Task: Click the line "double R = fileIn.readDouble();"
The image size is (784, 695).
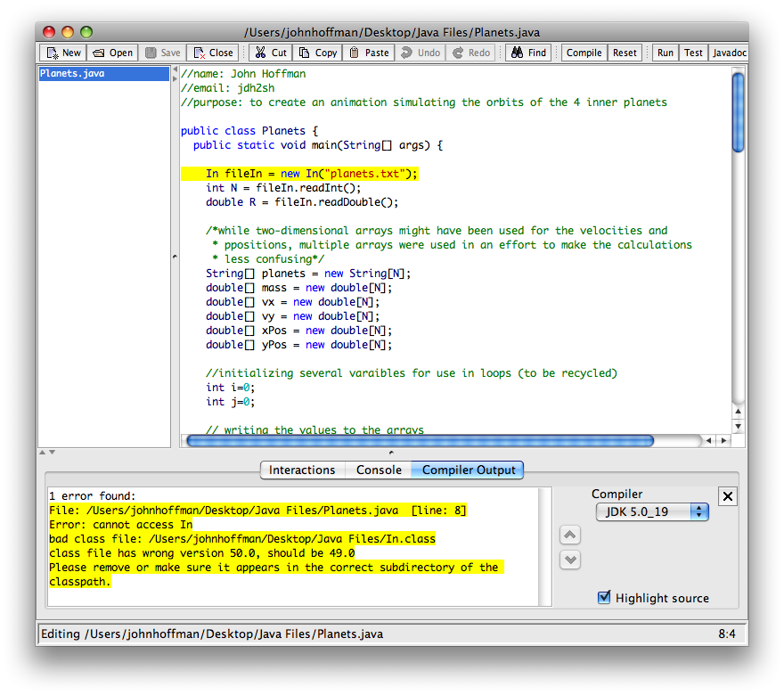Action: [x=302, y=202]
